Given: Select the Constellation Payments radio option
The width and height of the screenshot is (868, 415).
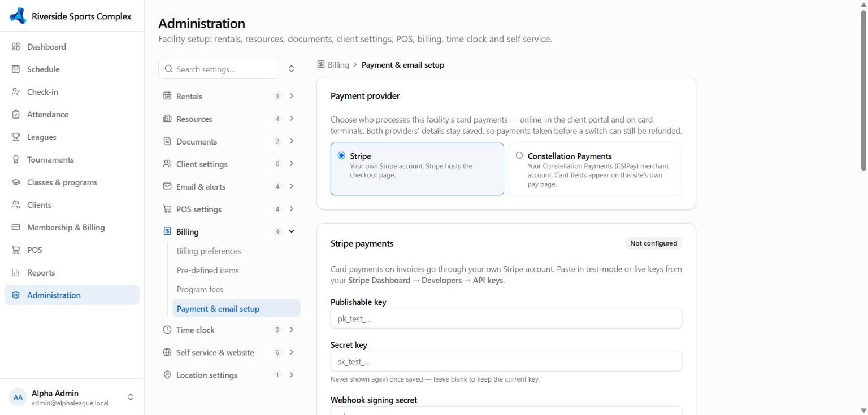Looking at the screenshot, I should point(519,156).
